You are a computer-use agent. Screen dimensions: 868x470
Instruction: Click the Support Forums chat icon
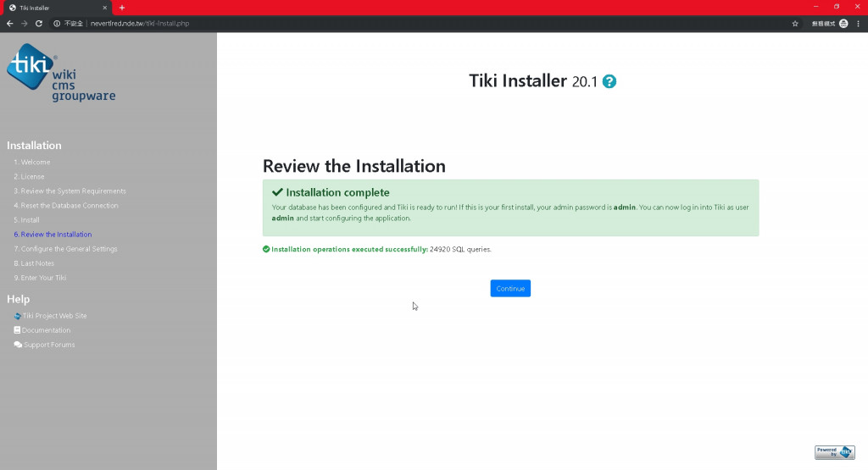point(18,345)
